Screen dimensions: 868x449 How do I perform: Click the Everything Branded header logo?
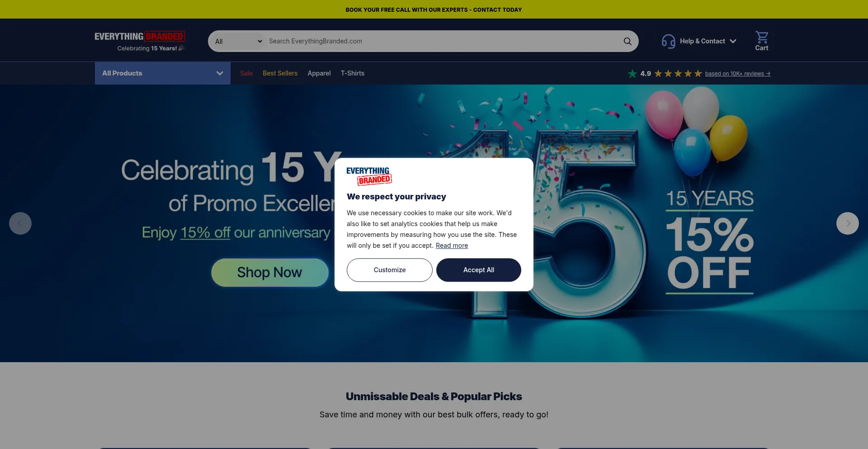pyautogui.click(x=140, y=41)
